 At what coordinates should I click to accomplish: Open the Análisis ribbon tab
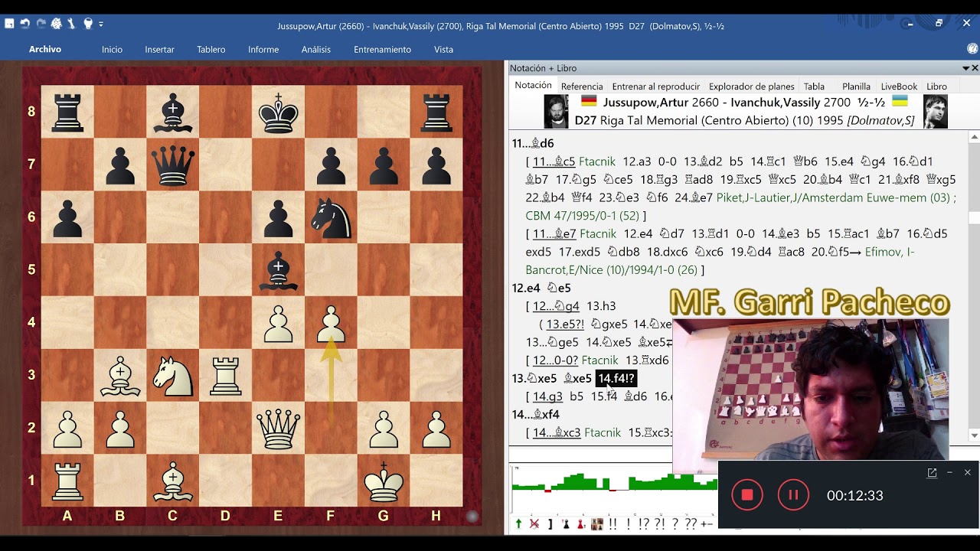(x=316, y=49)
